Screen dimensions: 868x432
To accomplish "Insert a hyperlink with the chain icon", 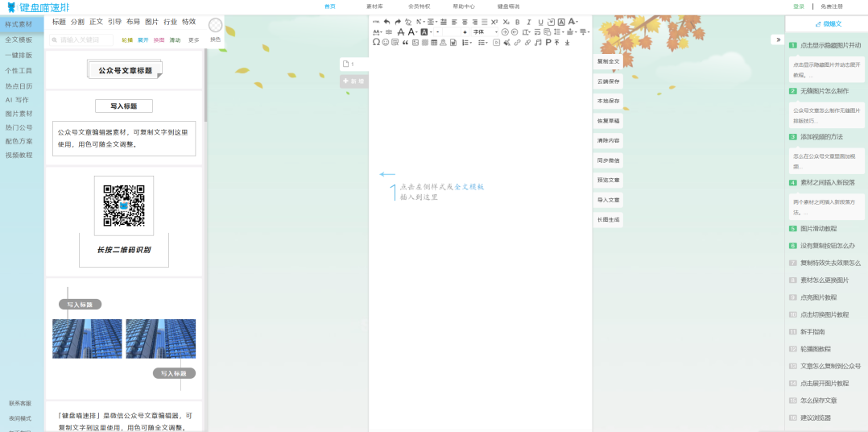I will [x=517, y=42].
